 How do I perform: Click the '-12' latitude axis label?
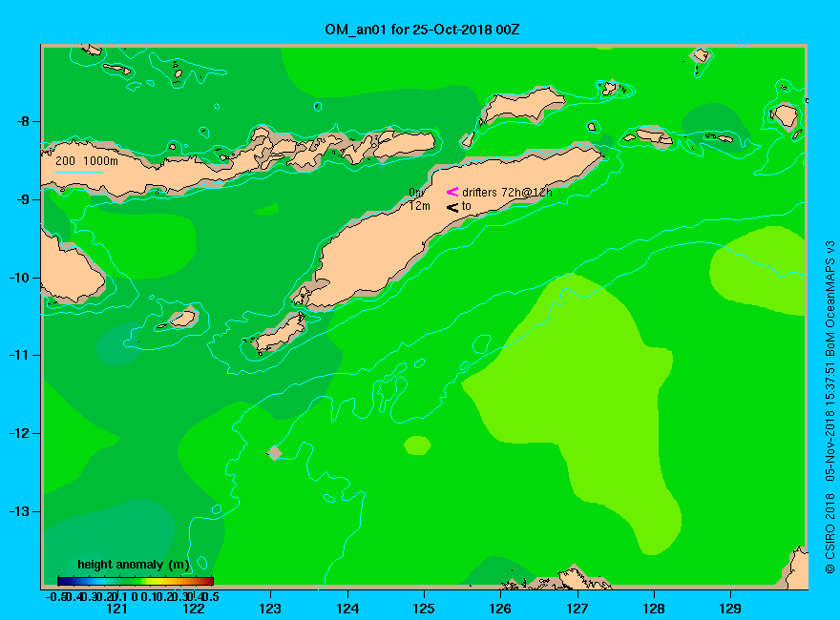pos(20,433)
